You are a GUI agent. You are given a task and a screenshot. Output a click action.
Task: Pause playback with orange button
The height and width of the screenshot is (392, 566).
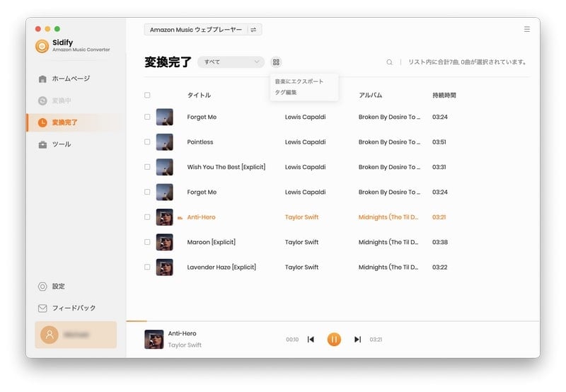tap(334, 340)
